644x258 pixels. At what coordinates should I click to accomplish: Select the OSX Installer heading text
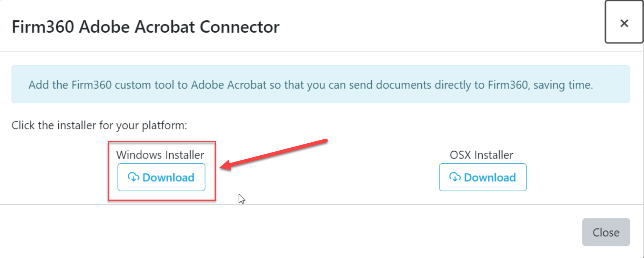(x=482, y=155)
